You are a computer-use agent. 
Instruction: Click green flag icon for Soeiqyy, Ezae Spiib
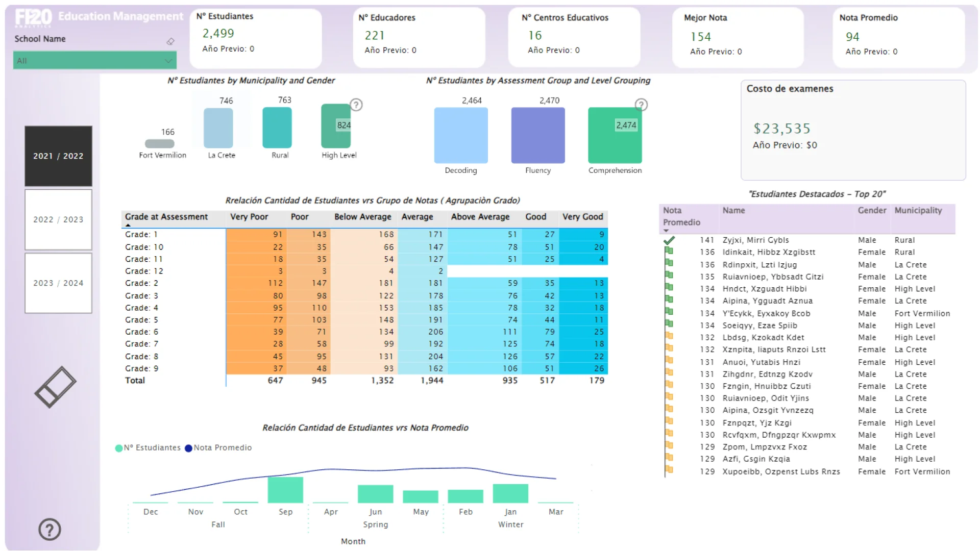[x=669, y=324]
